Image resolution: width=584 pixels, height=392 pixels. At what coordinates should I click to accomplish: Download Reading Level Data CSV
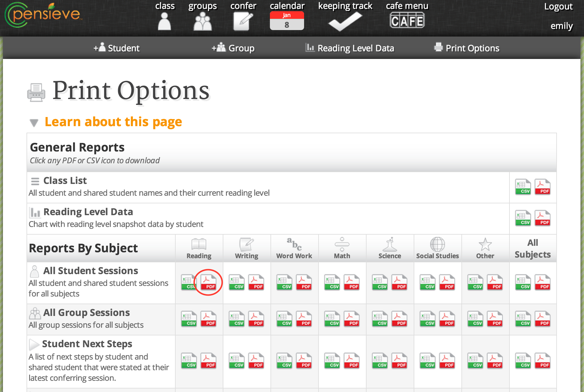[x=523, y=218]
